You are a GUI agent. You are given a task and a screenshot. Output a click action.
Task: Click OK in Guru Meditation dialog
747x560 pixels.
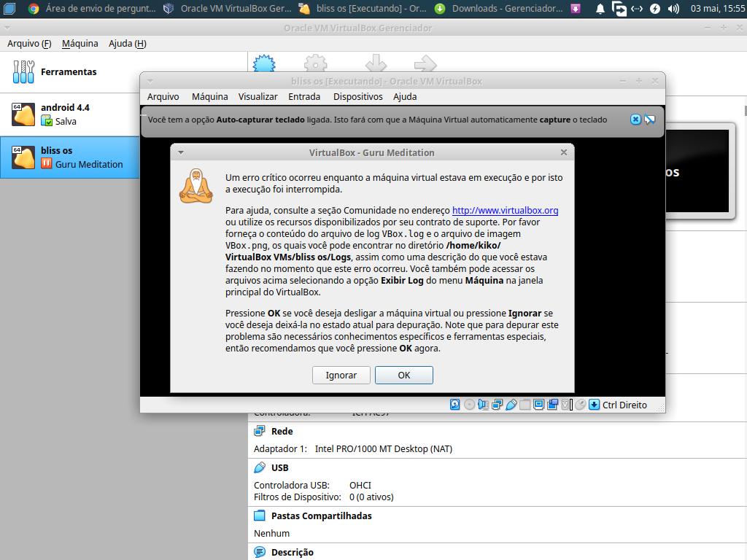pos(403,376)
